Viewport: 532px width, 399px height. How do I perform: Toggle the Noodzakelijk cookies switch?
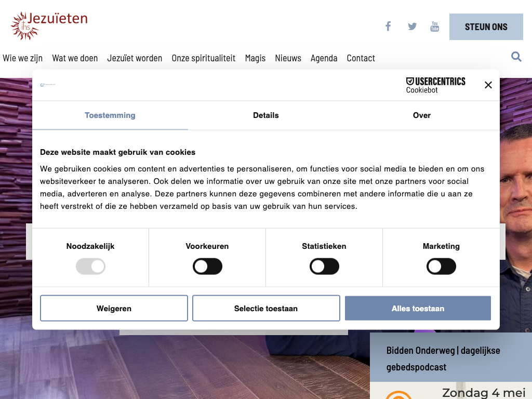90,267
